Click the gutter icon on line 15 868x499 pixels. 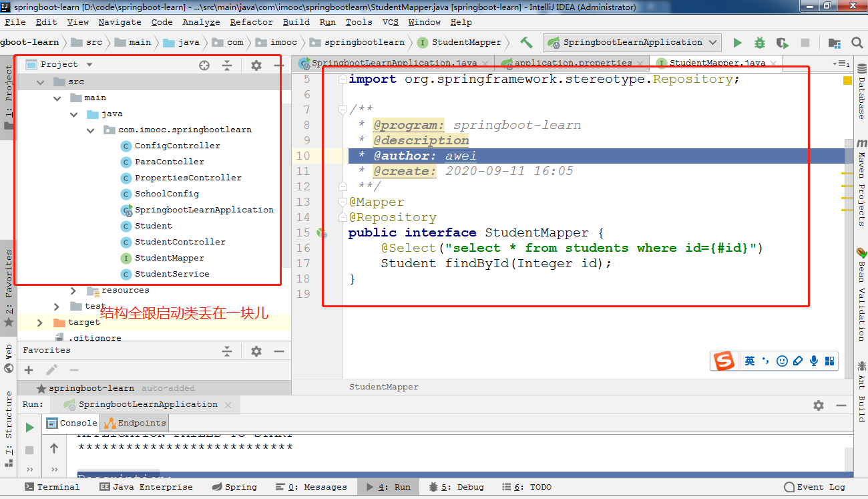click(x=322, y=233)
